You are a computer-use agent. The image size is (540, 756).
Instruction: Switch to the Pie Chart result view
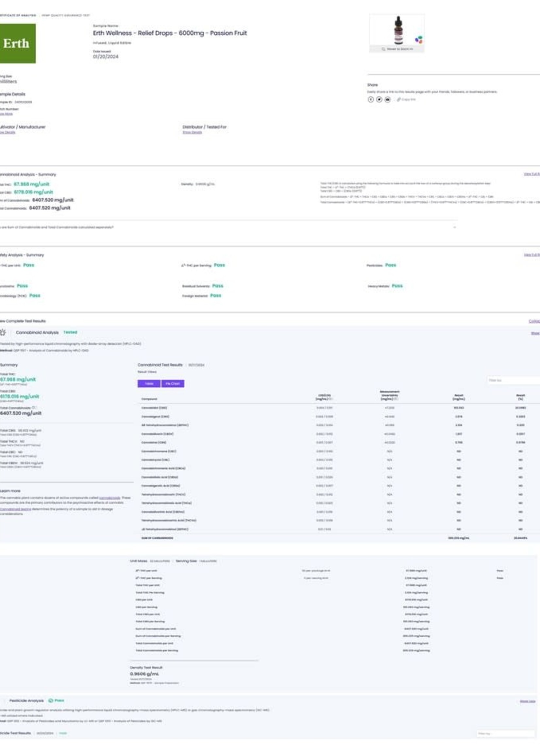click(x=173, y=384)
